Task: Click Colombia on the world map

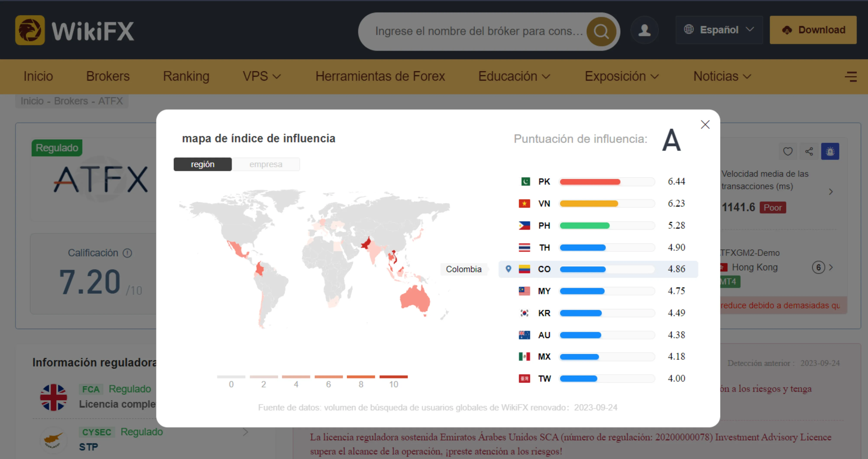Action: click(x=259, y=269)
